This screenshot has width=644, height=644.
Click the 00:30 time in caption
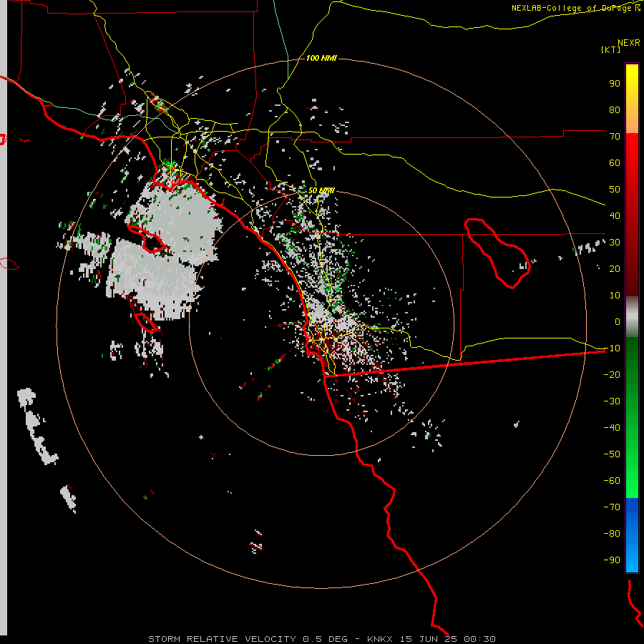[x=479, y=639]
